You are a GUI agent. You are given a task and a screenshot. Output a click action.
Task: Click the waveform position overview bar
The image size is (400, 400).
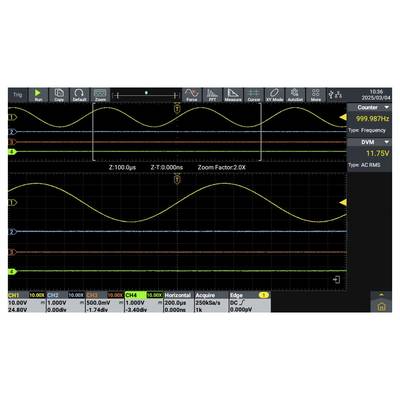(x=146, y=96)
